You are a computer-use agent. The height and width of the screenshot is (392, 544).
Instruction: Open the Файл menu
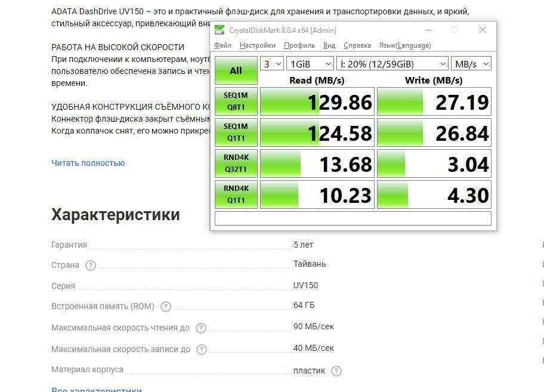pyautogui.click(x=222, y=45)
